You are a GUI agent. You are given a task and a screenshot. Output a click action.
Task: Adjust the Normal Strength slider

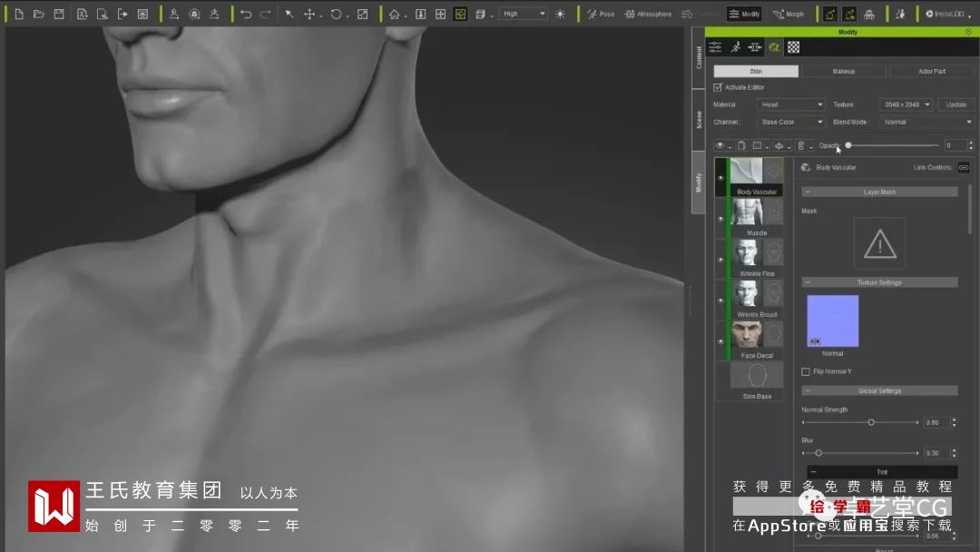[x=860, y=422]
